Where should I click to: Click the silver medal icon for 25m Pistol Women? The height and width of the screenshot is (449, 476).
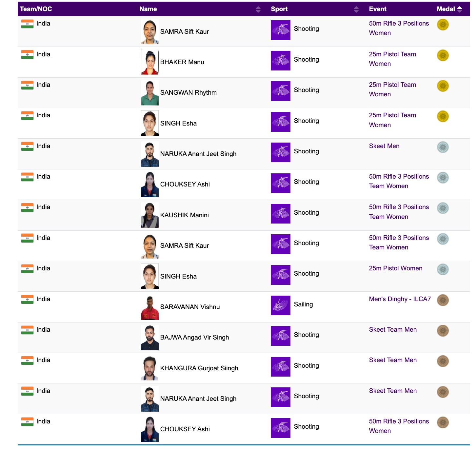(x=443, y=269)
